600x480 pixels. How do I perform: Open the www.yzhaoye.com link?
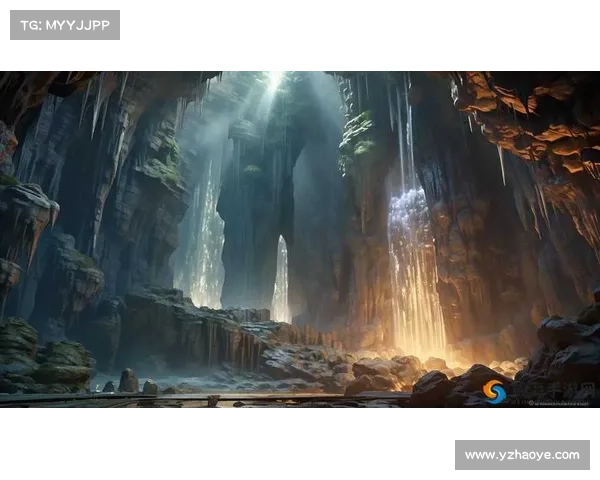tap(520, 455)
